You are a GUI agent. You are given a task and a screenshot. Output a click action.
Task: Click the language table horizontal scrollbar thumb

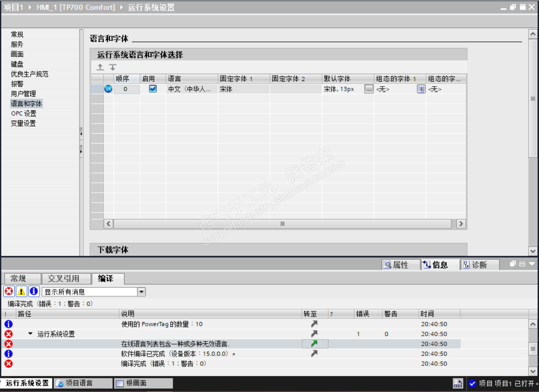coord(282,224)
